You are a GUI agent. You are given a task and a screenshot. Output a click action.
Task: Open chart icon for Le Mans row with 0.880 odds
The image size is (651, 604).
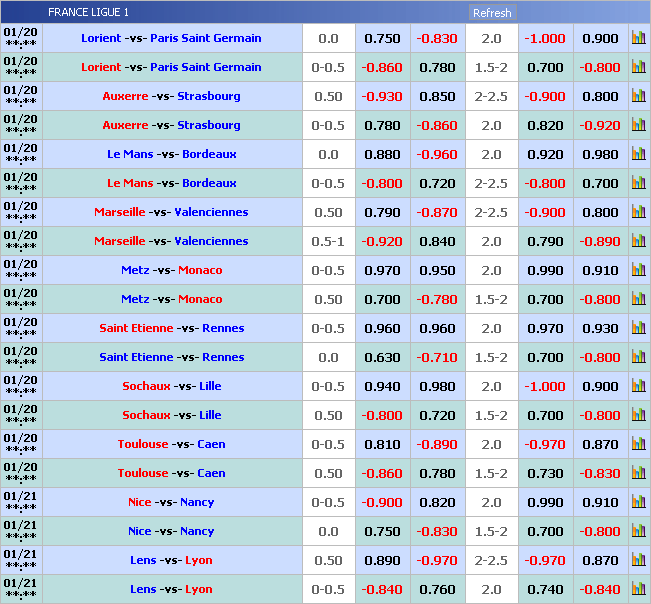638,155
